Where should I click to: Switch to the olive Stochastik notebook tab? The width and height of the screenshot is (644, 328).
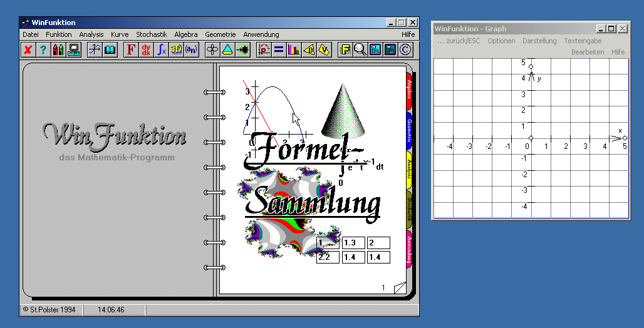(x=409, y=210)
